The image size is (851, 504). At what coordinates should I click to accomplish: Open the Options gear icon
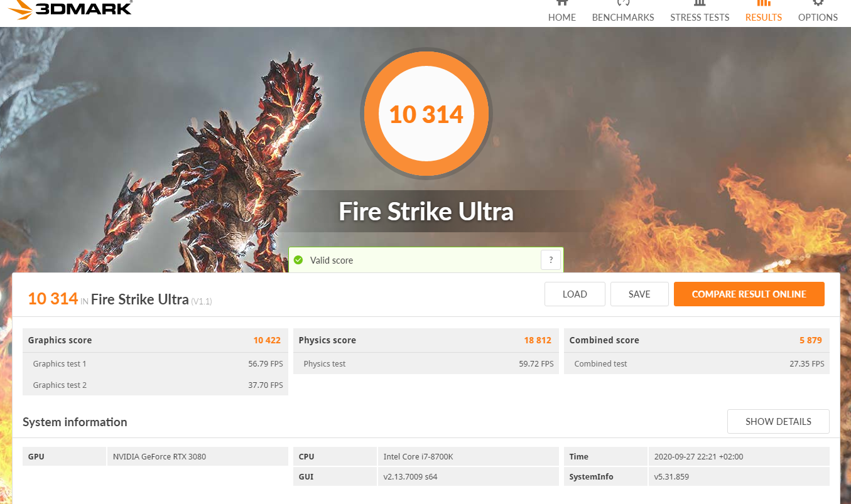pos(817,3)
